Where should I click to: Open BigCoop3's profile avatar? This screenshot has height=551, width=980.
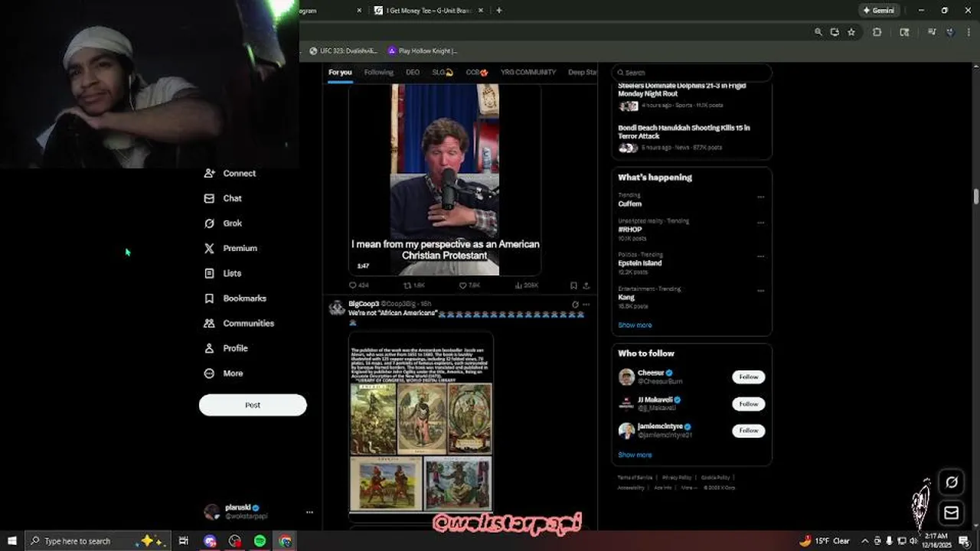337,308
